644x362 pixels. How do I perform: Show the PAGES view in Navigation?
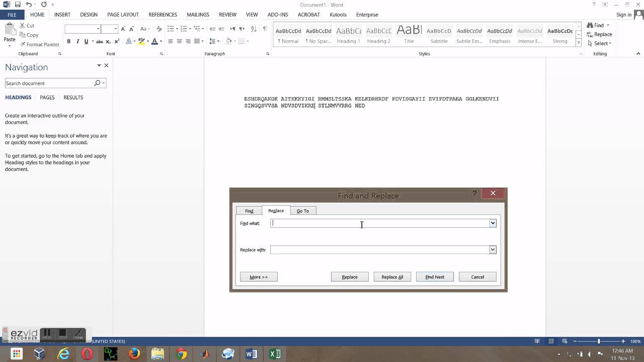pos(47,98)
